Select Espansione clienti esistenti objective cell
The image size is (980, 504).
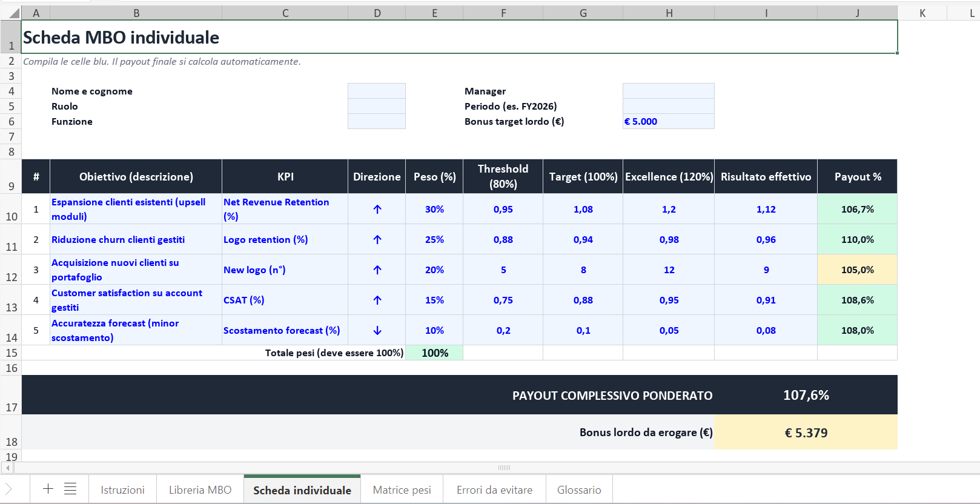pos(136,209)
